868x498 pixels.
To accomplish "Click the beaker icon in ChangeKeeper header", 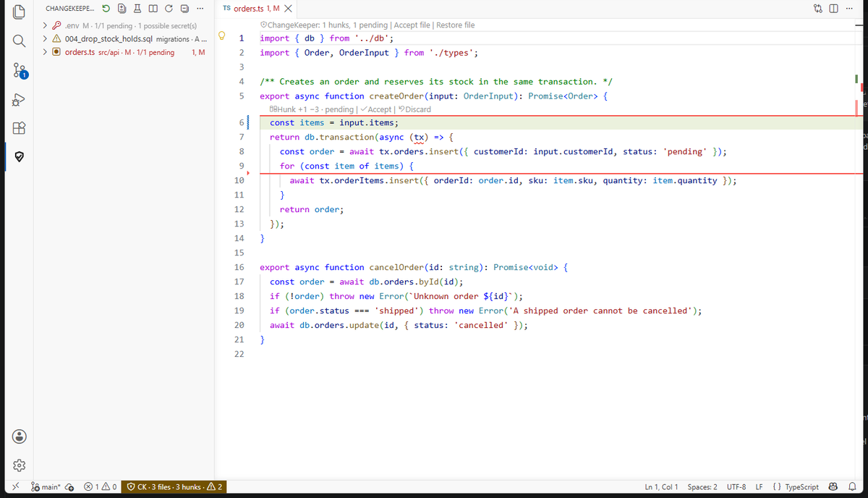I will 138,9.
